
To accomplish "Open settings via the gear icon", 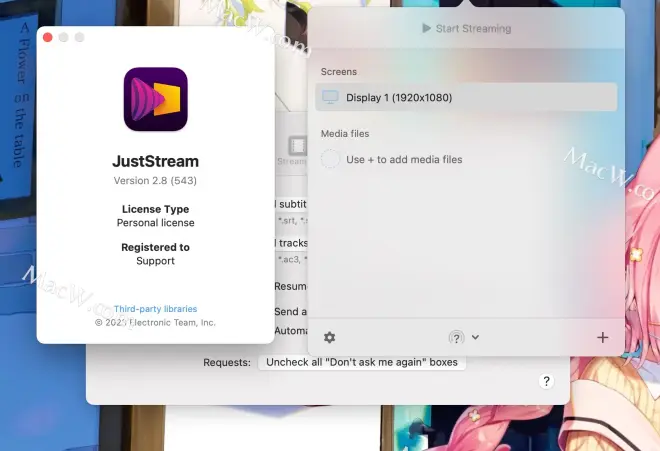I will [330, 338].
